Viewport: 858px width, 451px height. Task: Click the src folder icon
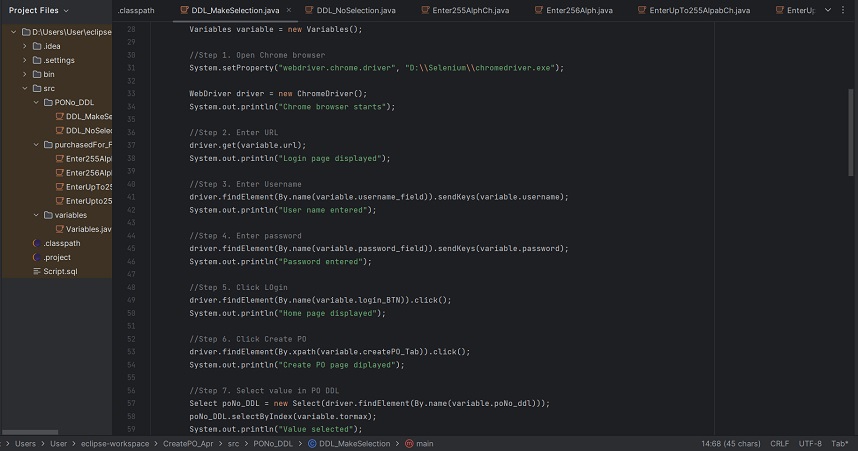click(x=37, y=88)
